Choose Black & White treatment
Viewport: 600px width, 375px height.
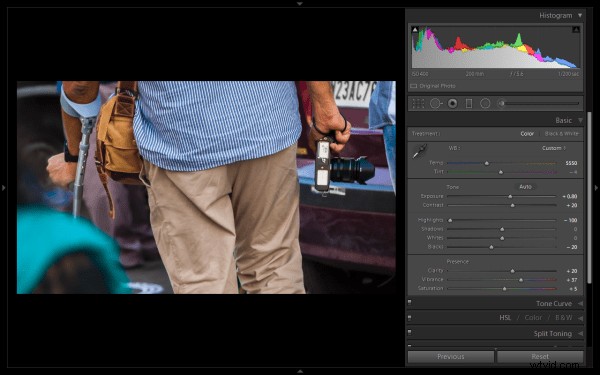(x=561, y=134)
